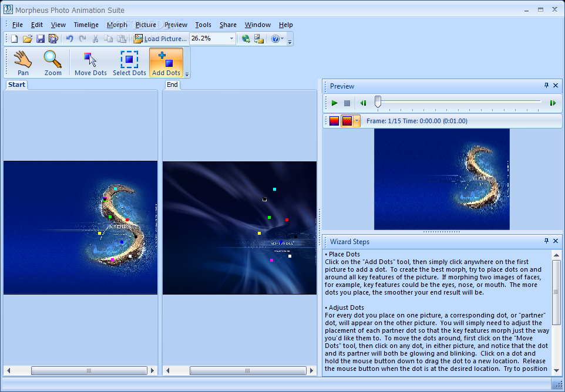
Task: Click the render/save movie icon beside Save
Action: (53, 39)
